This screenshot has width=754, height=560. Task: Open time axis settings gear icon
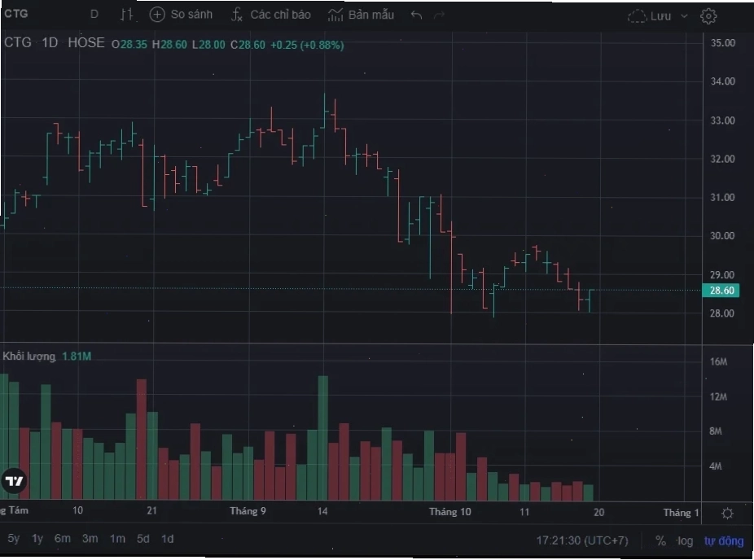(728, 513)
